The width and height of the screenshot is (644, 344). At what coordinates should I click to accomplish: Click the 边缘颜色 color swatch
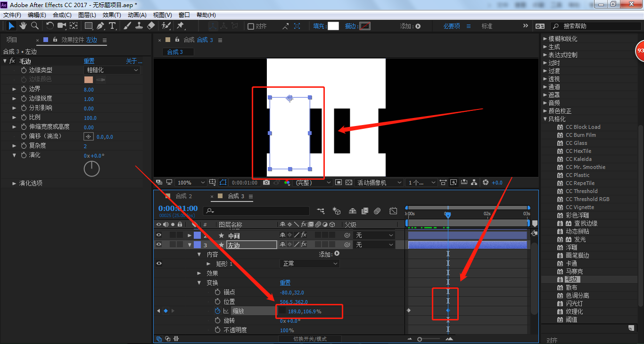[89, 79]
